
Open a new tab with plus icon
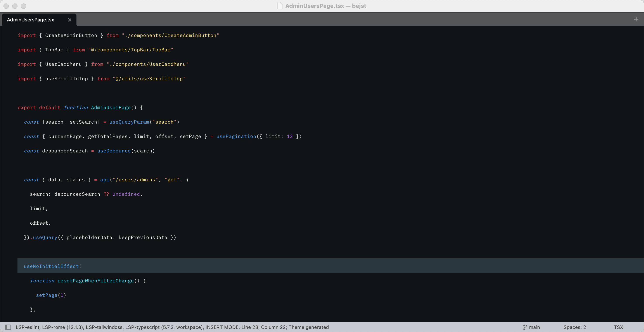[x=636, y=19]
